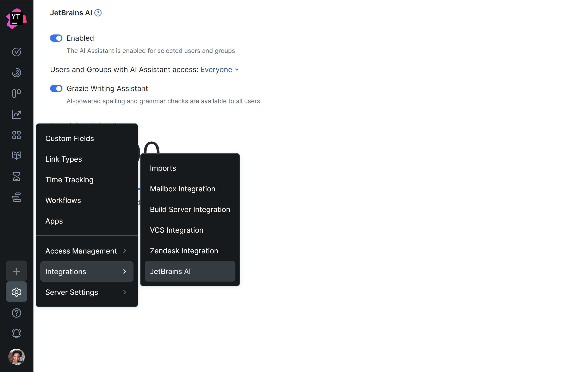Expand the Integrations submenu arrow
Viewport: 588px width, 372px height.
125,271
